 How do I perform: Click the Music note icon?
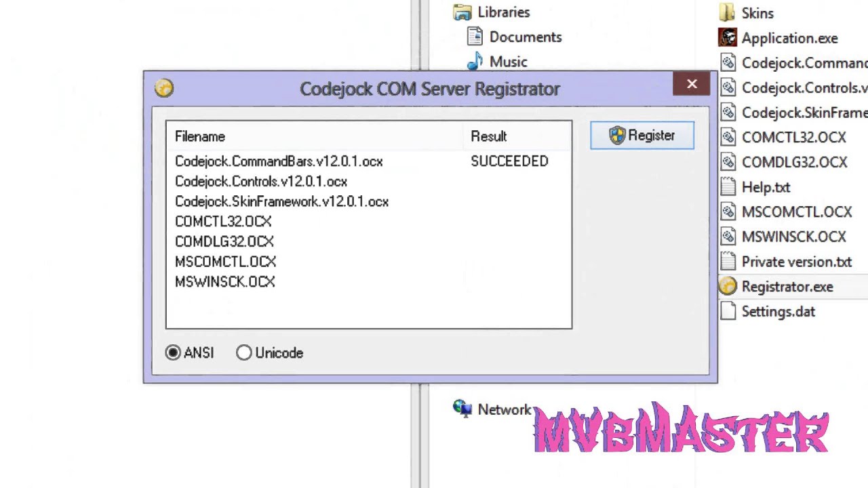click(x=475, y=62)
